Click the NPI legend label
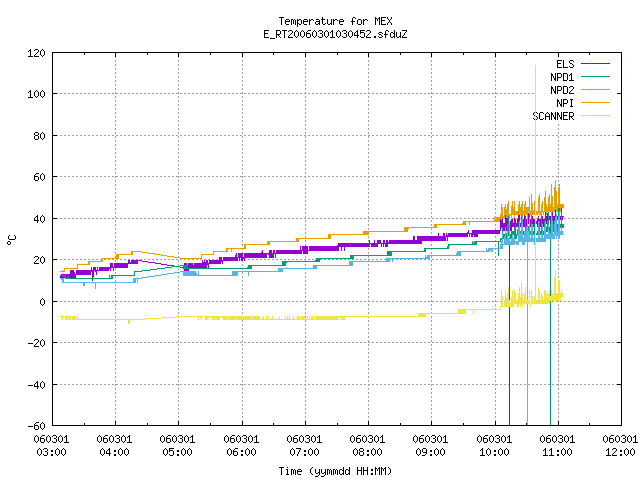 [565, 103]
